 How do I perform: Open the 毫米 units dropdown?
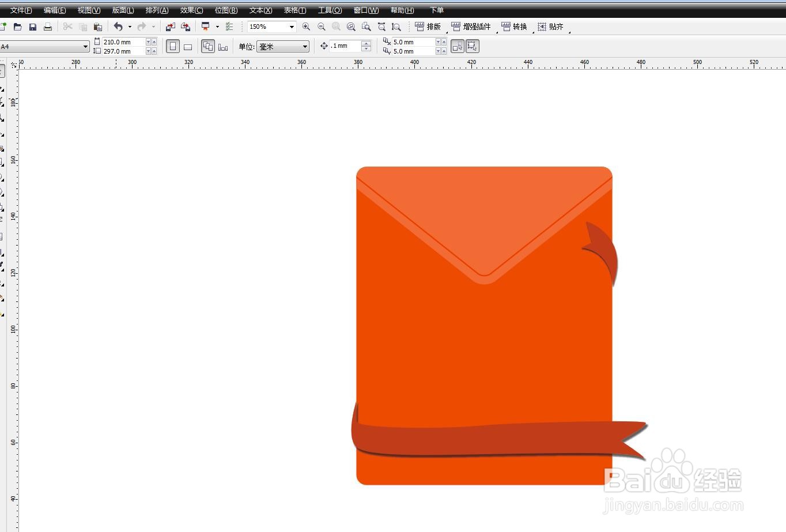[x=305, y=47]
